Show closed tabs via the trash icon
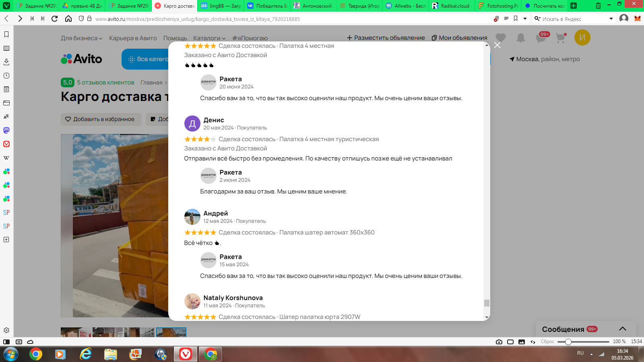The height and width of the screenshot is (362, 644). 598,6
